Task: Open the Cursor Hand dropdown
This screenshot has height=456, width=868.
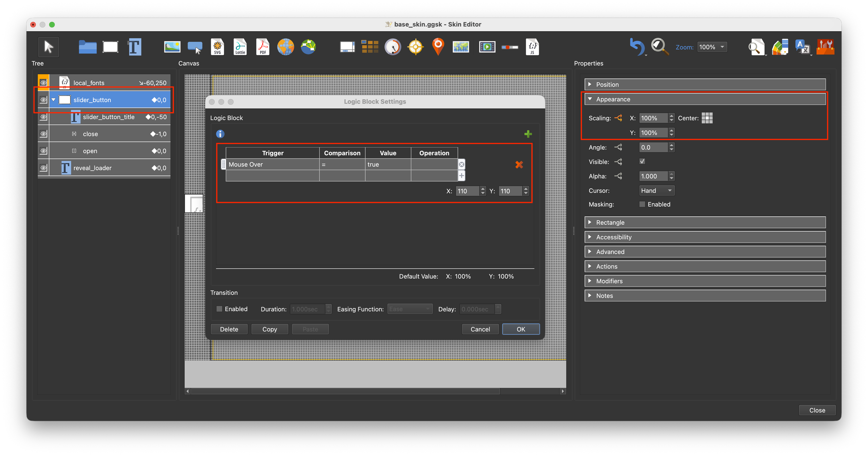Action: pyautogui.click(x=656, y=191)
